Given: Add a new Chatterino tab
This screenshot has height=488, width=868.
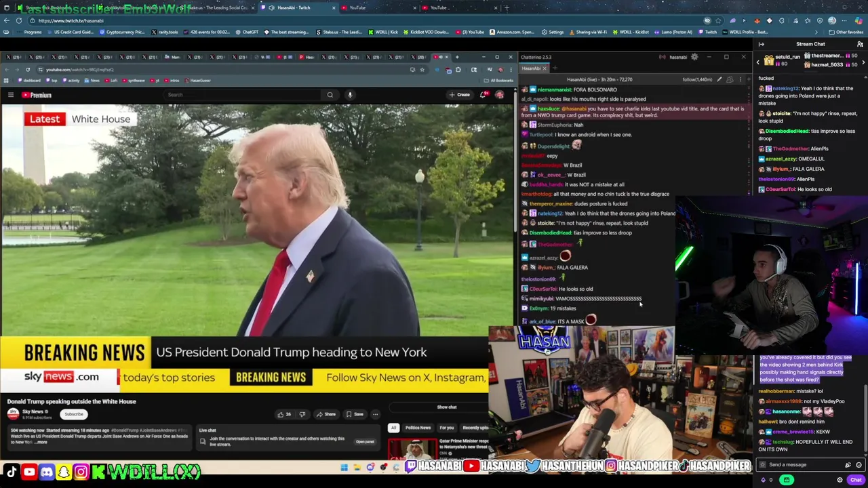Looking at the screenshot, I should [x=555, y=68].
